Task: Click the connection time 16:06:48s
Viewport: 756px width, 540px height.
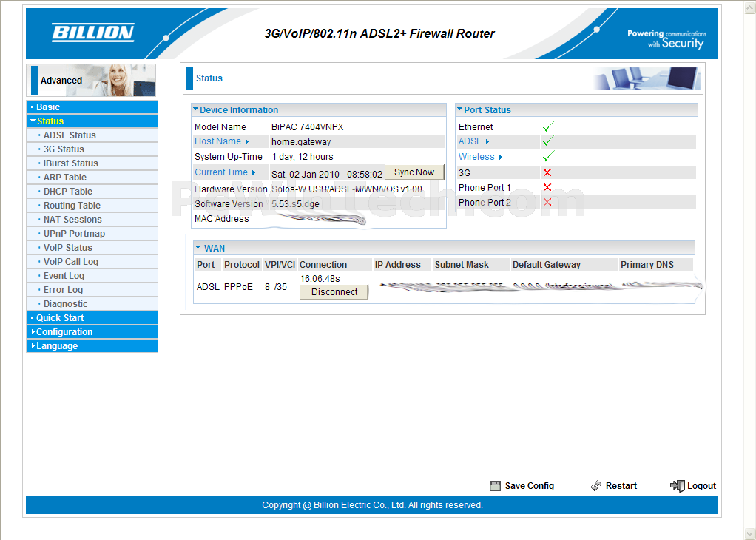Action: (320, 279)
